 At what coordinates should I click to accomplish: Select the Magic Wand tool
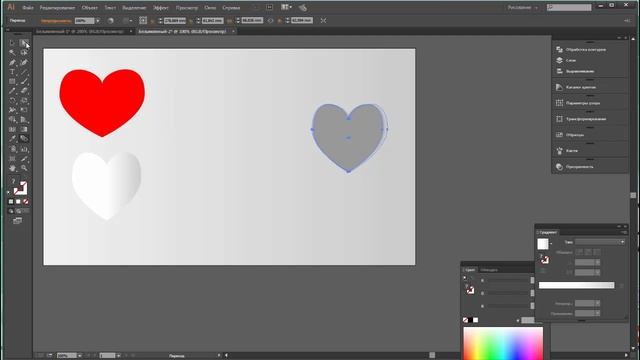click(12, 53)
